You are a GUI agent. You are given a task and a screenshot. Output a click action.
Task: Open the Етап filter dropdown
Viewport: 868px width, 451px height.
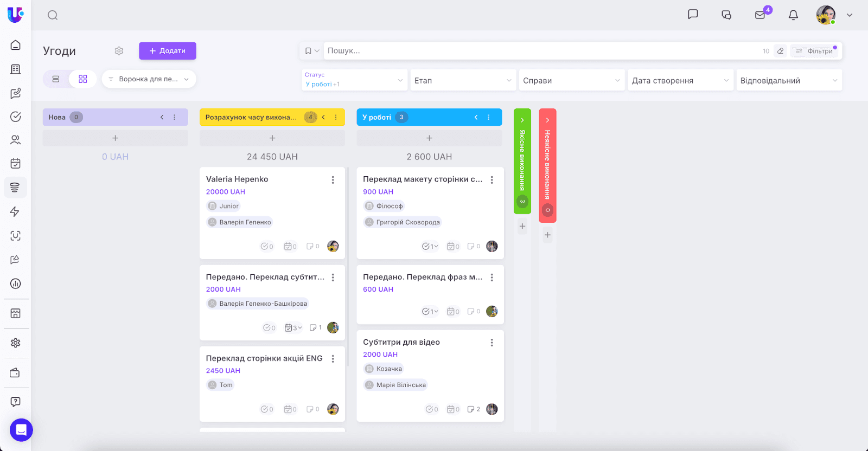coord(463,80)
